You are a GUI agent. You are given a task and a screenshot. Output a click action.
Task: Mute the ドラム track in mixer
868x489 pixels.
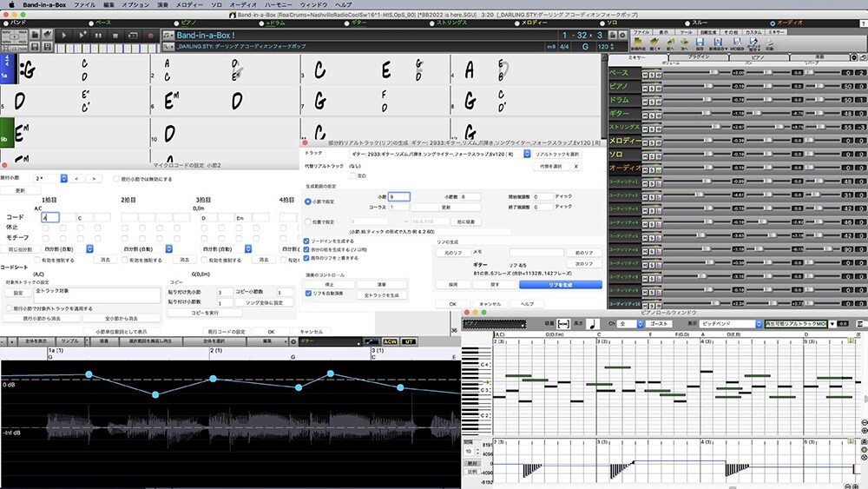coord(645,102)
